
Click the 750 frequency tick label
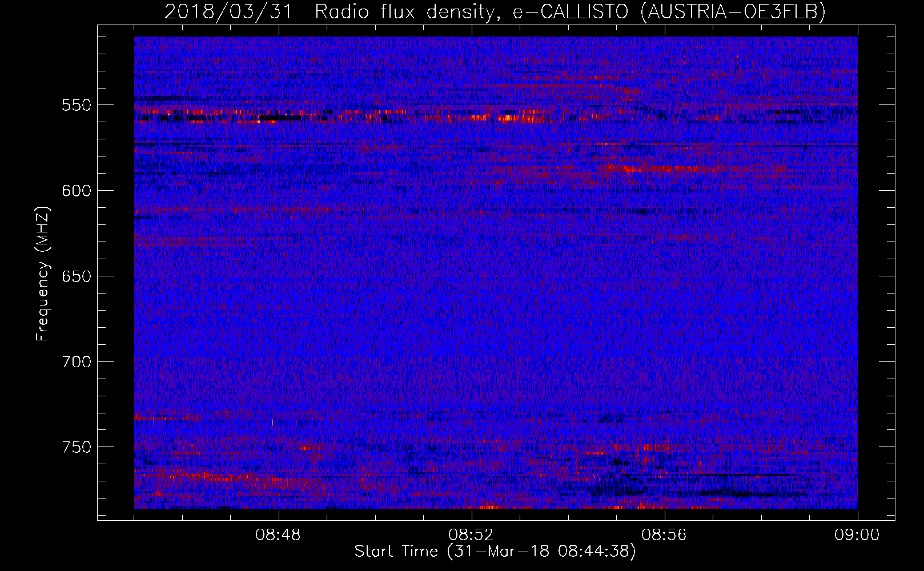pos(77,447)
